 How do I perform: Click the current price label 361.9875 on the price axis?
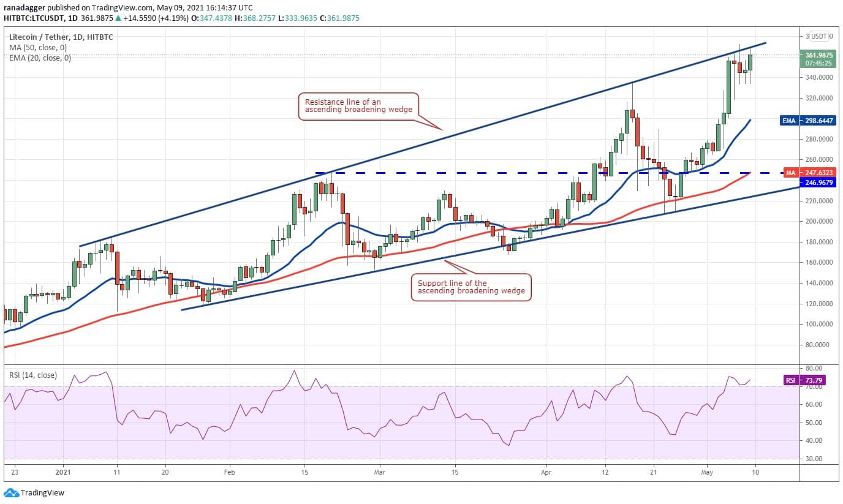[x=819, y=55]
